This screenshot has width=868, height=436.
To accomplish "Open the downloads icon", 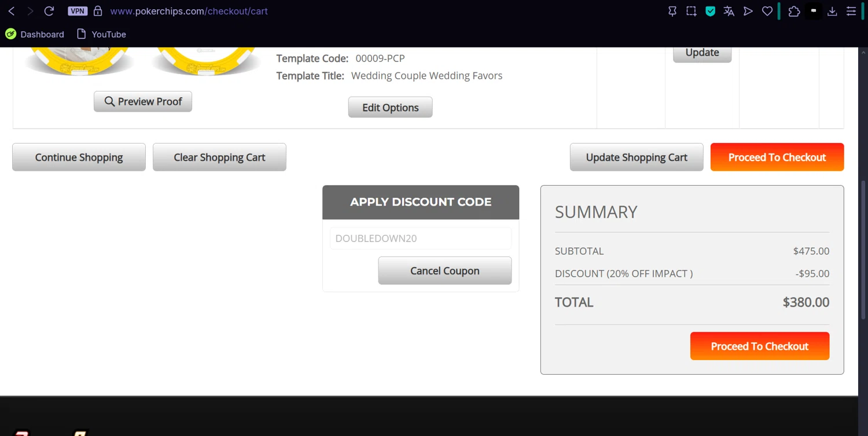I will (x=832, y=11).
